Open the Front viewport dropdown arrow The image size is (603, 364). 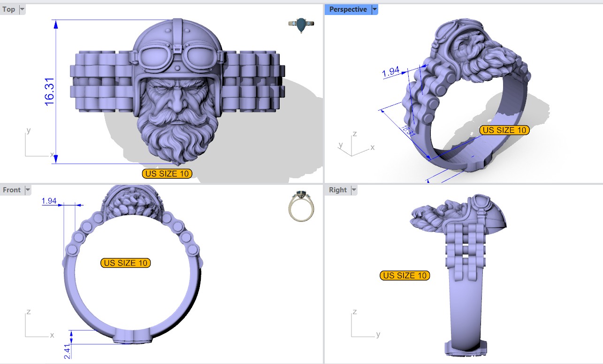pyautogui.click(x=28, y=190)
